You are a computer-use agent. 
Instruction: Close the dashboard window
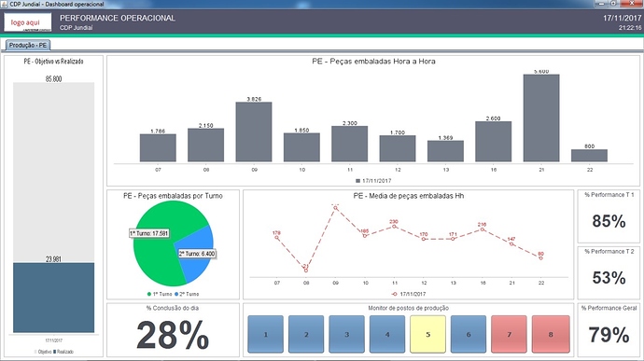(633, 4)
